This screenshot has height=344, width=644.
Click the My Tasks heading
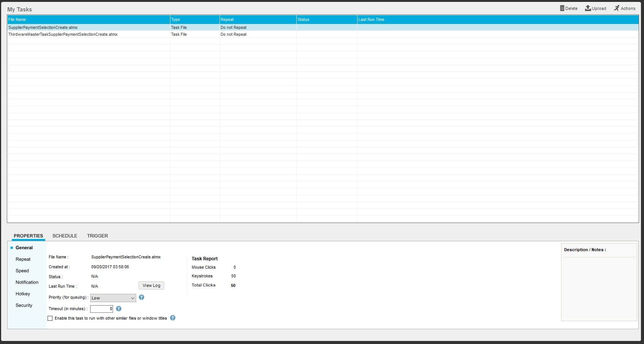[x=19, y=9]
